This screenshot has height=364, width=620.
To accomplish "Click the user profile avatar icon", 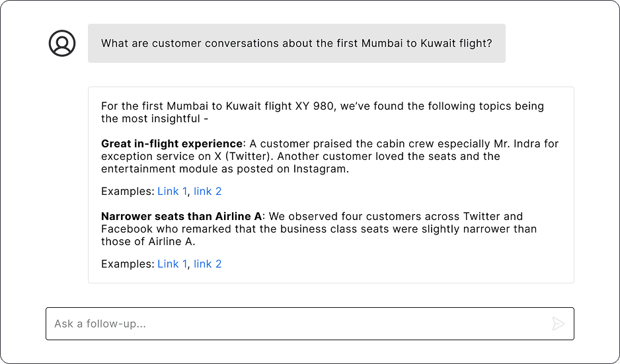I will pyautogui.click(x=62, y=44).
